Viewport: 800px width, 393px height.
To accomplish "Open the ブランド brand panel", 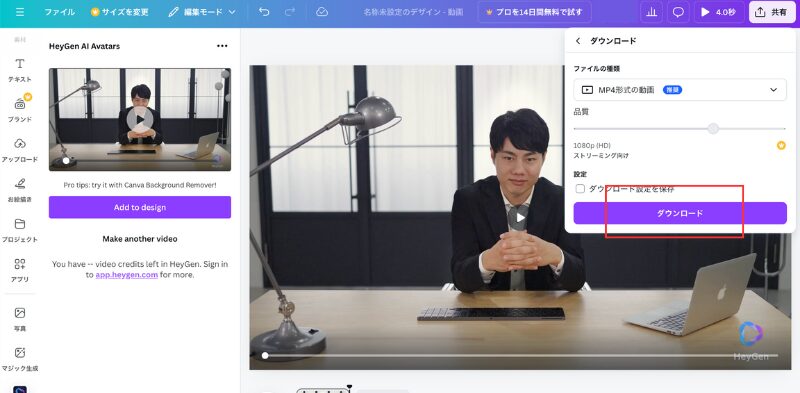I will [x=20, y=110].
